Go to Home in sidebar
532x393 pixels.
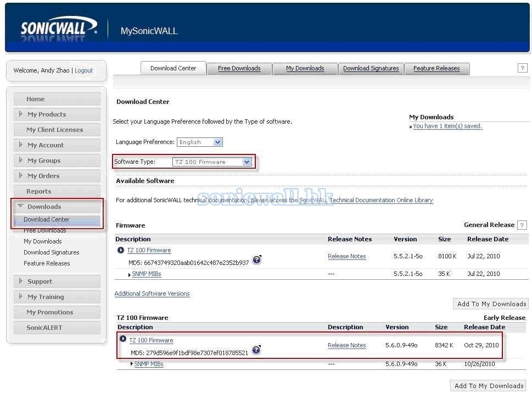(x=57, y=99)
